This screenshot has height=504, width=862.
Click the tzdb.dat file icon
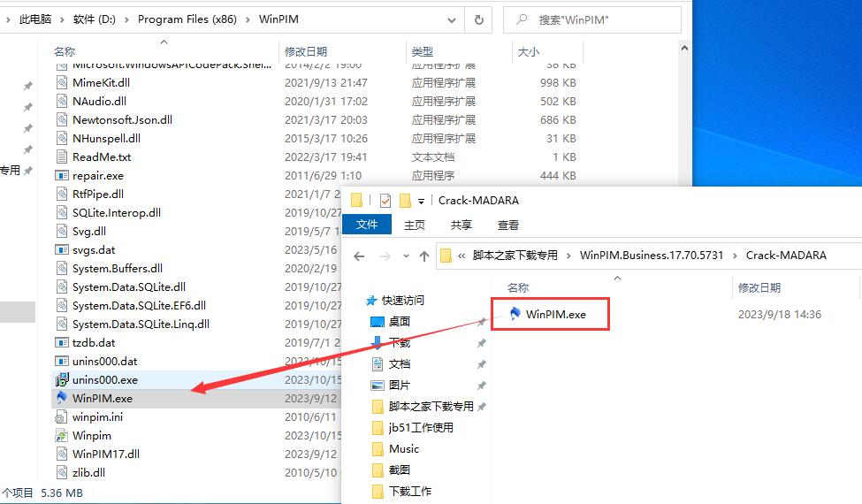62,342
